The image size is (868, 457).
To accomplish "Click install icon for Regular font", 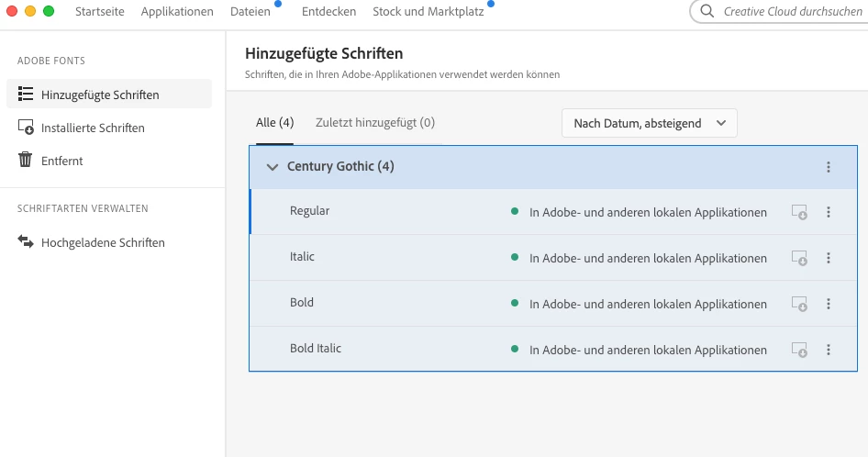I will (x=799, y=212).
